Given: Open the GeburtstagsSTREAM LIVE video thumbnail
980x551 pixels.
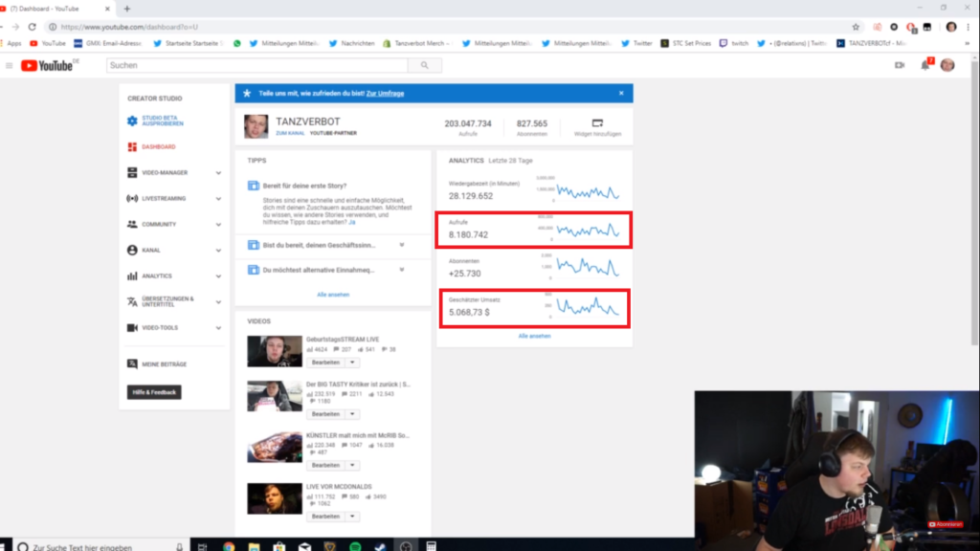Looking at the screenshot, I should pos(275,351).
